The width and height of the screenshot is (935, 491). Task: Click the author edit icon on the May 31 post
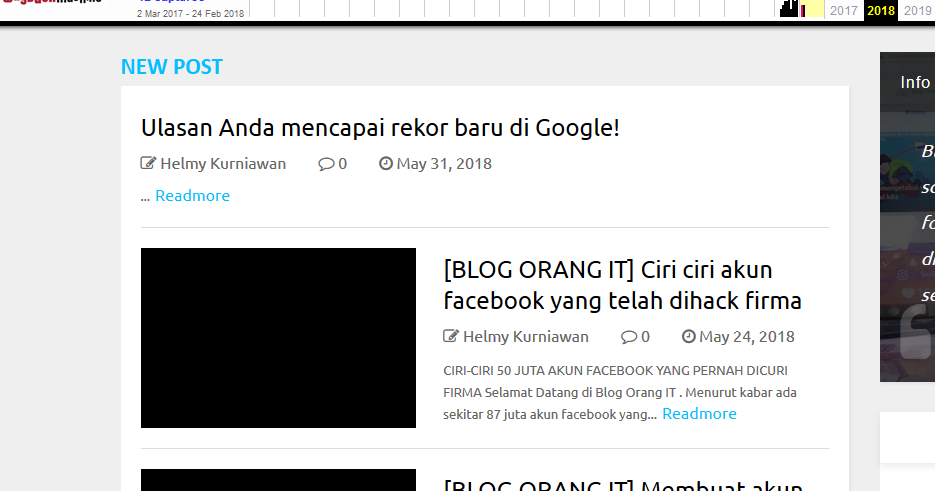pos(148,163)
